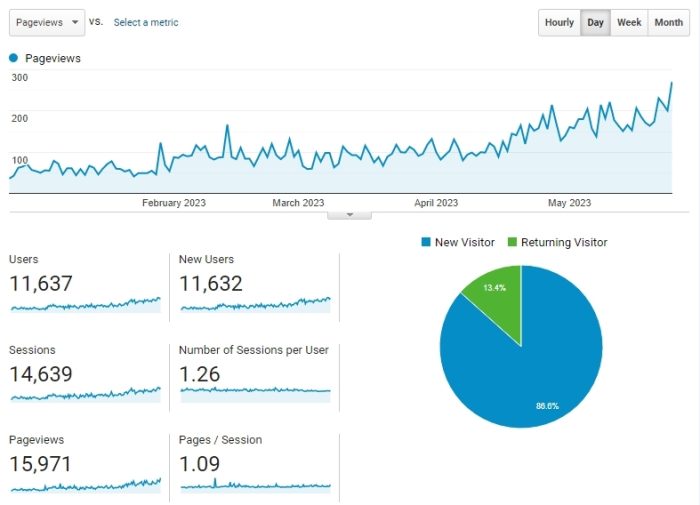Viewport: 700px width, 505px height.
Task: Switch chart to Week view
Action: coord(629,22)
